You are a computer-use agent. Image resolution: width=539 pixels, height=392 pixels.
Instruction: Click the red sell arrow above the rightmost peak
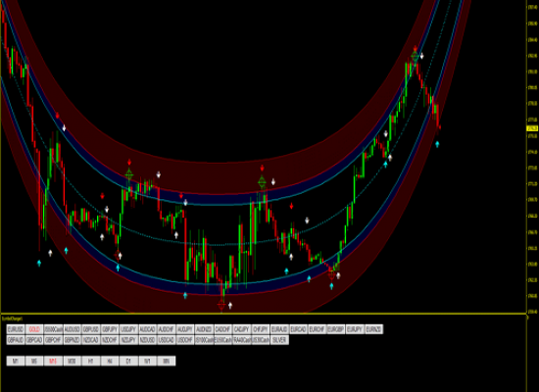pyautogui.click(x=415, y=48)
